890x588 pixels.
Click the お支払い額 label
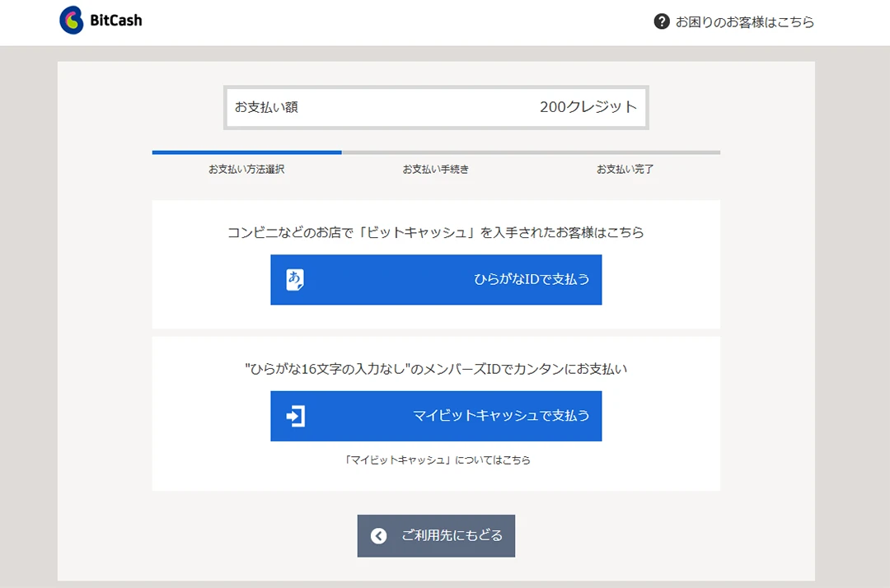tap(266, 107)
